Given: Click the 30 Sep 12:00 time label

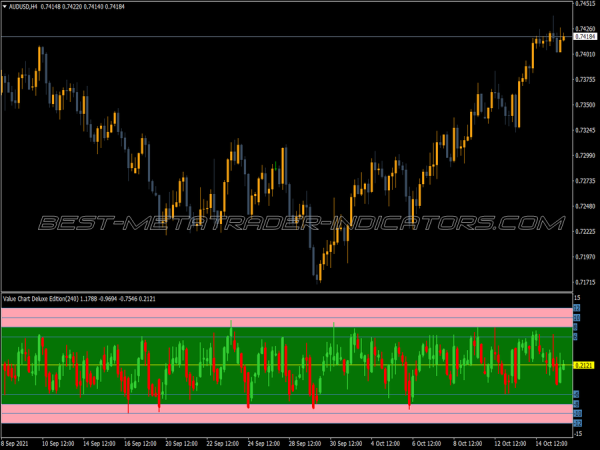Looking at the screenshot, I should [346, 444].
